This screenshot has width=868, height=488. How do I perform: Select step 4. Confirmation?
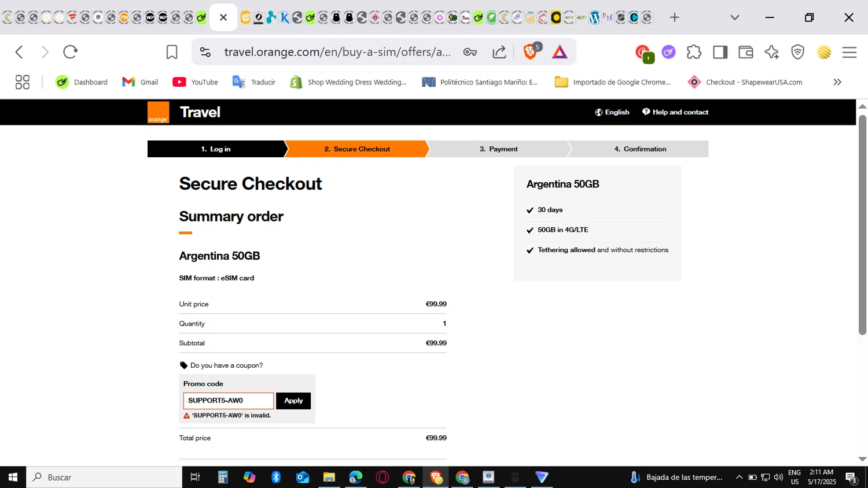(640, 149)
